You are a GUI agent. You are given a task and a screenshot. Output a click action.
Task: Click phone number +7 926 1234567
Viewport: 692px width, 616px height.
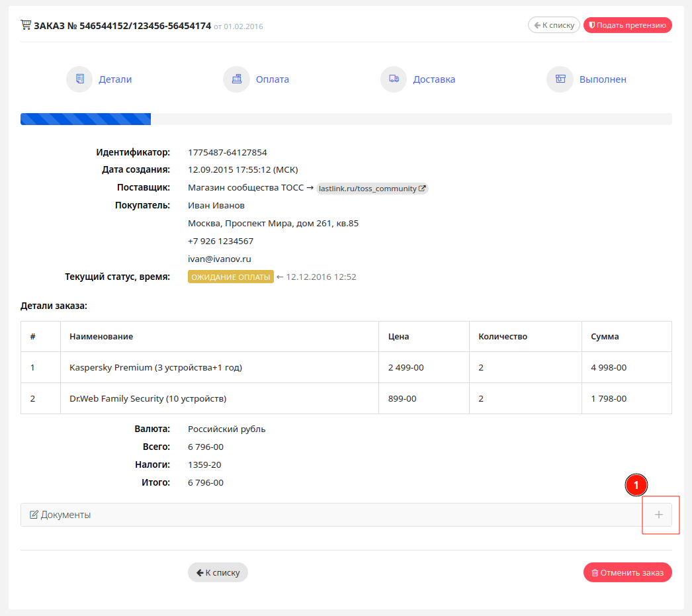click(221, 241)
